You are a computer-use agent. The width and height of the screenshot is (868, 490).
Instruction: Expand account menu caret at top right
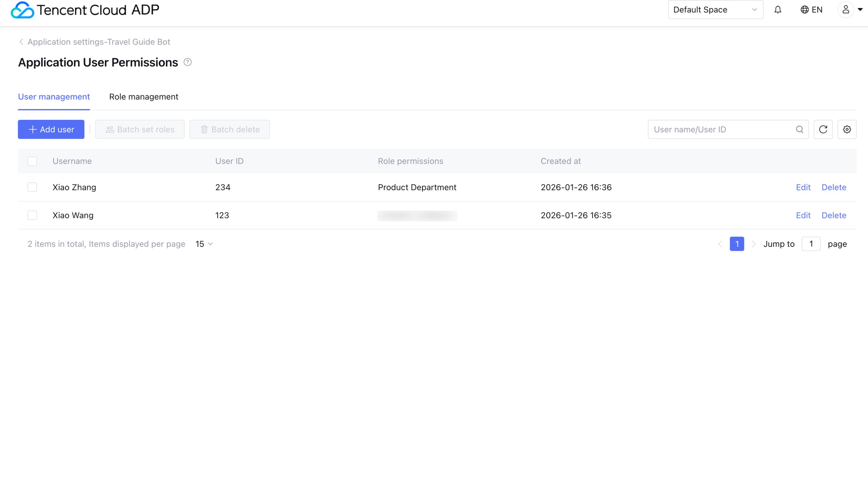[860, 10]
